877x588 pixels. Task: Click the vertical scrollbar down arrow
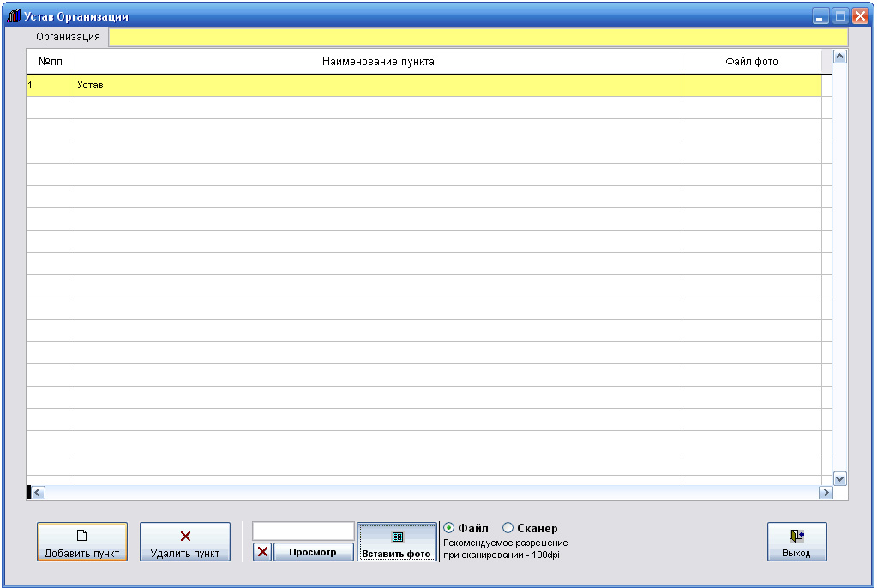pos(839,479)
